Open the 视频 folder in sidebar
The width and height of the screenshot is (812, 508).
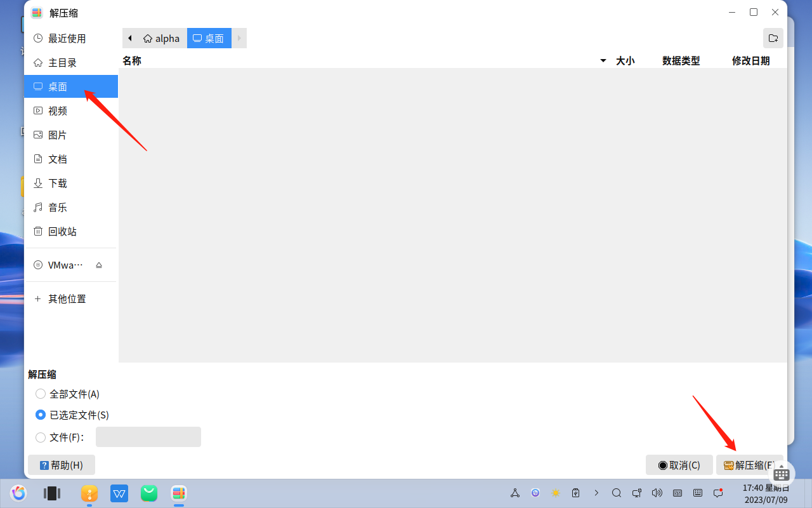[71, 110]
